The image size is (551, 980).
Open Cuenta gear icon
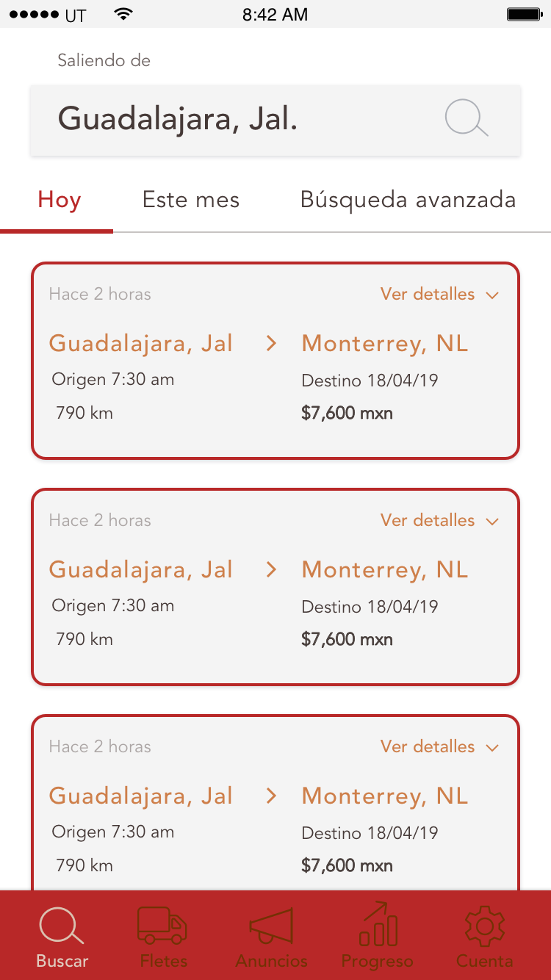tap(485, 927)
